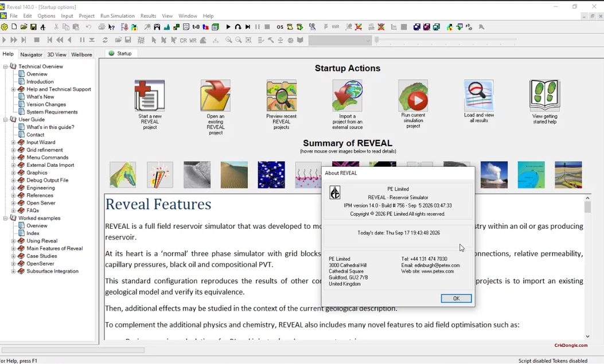The width and height of the screenshot is (604, 364).
Task: Click the t=0 toolbar icon
Action: pyautogui.click(x=196, y=27)
